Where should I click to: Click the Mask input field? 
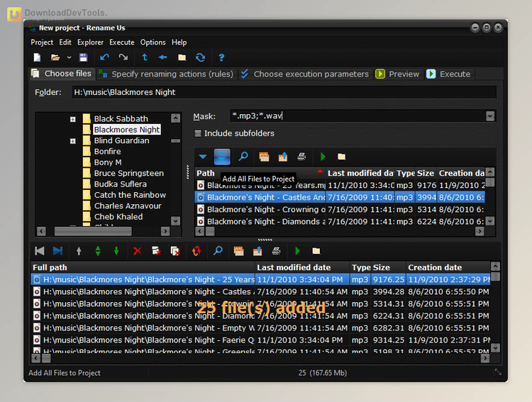click(358, 116)
